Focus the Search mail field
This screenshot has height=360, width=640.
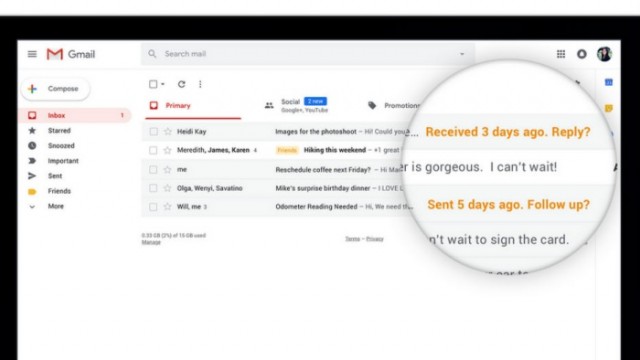pyautogui.click(x=308, y=54)
